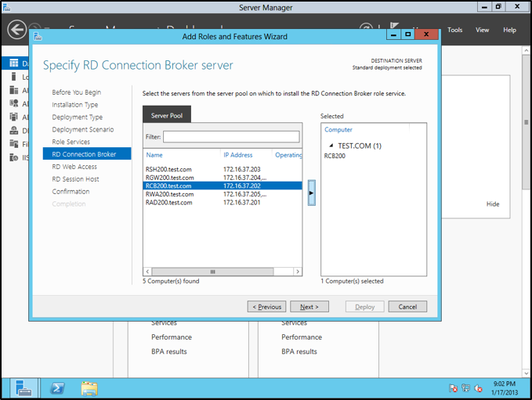
Task: Launch PowerShell from the taskbar
Action: [57, 387]
